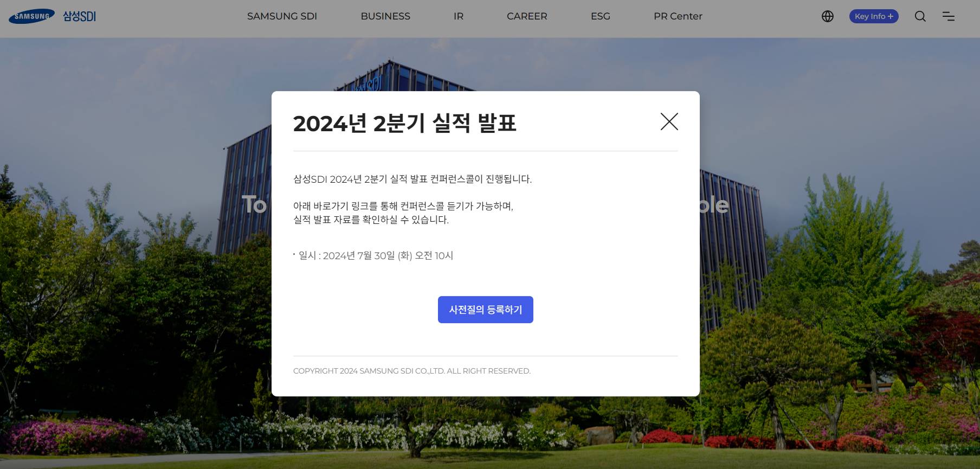This screenshot has height=469, width=980.
Task: Open the hamburger sitemap menu
Action: 949,16
